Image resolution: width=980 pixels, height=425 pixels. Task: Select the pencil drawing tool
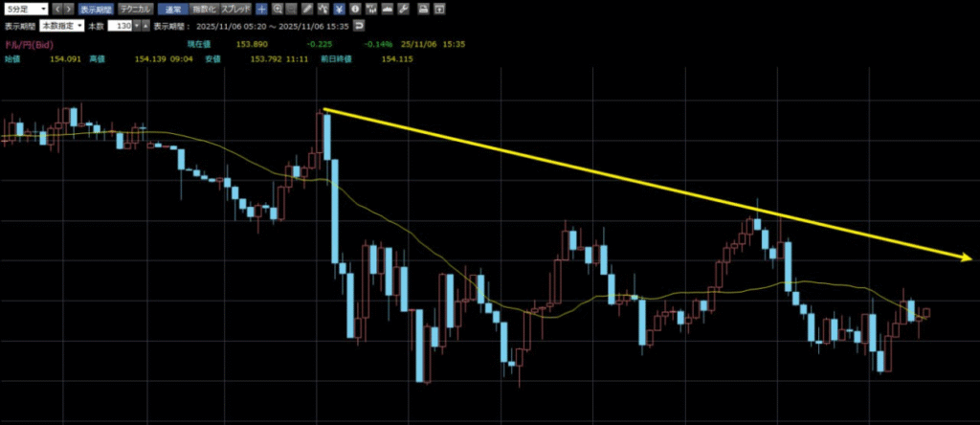(305, 9)
